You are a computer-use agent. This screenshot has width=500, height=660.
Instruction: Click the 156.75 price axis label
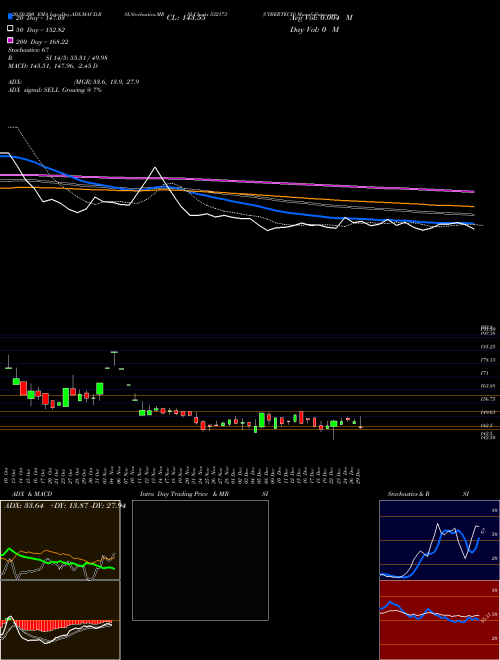[487, 399]
